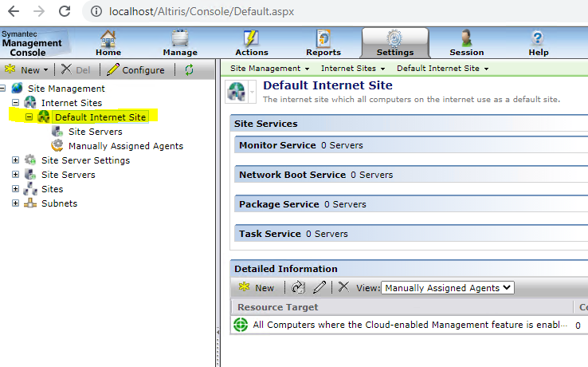Click the edit pencil in Detailed Information

pos(319,287)
